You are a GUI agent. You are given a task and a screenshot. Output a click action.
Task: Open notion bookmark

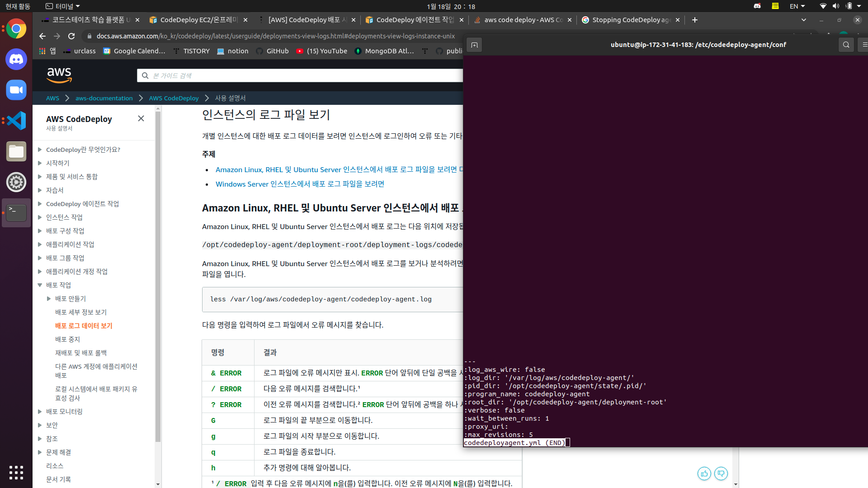pos(233,51)
